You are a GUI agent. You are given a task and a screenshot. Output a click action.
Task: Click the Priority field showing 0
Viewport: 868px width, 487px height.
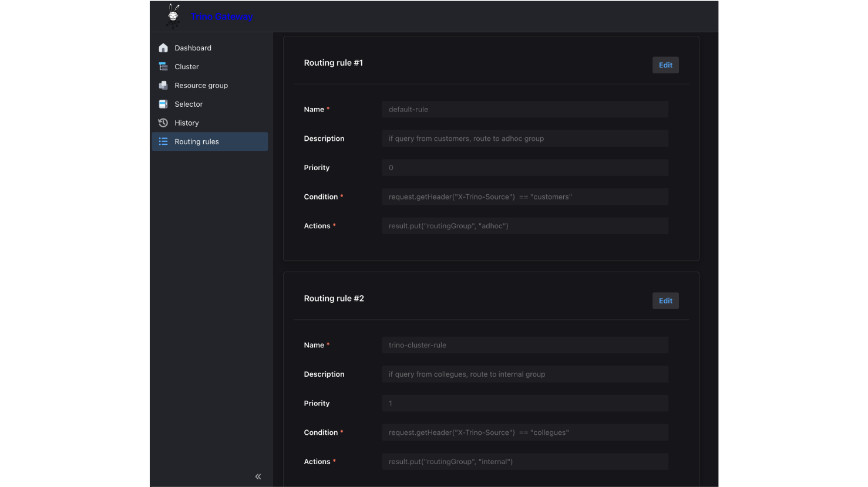point(524,168)
